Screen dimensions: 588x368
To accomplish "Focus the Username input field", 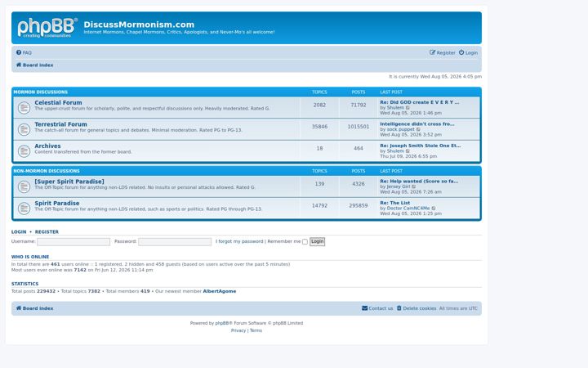I will 73,242.
